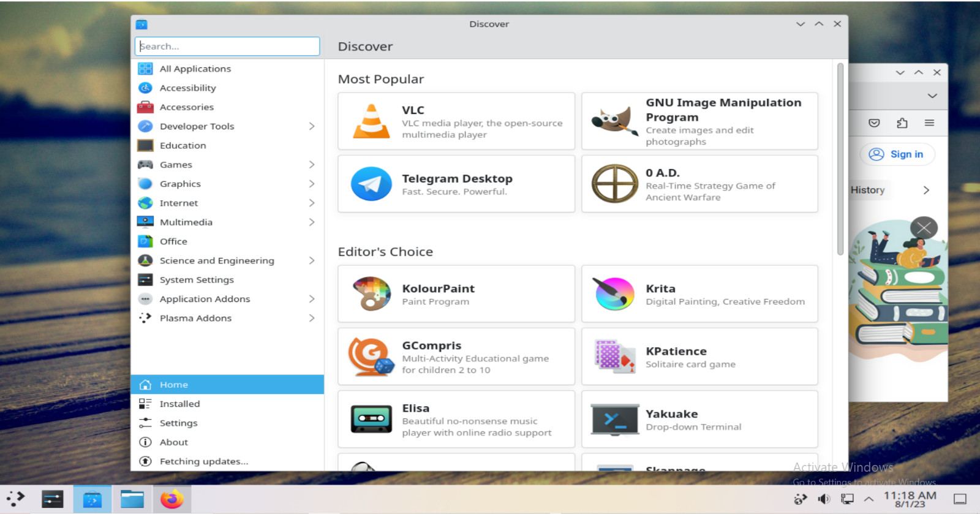Open Firefox hamburger menu
The width and height of the screenshot is (980, 514).
click(x=929, y=123)
